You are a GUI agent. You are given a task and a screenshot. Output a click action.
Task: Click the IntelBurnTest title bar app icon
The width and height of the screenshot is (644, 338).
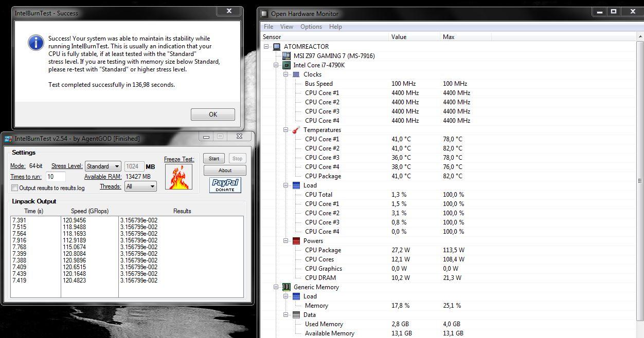click(8, 139)
